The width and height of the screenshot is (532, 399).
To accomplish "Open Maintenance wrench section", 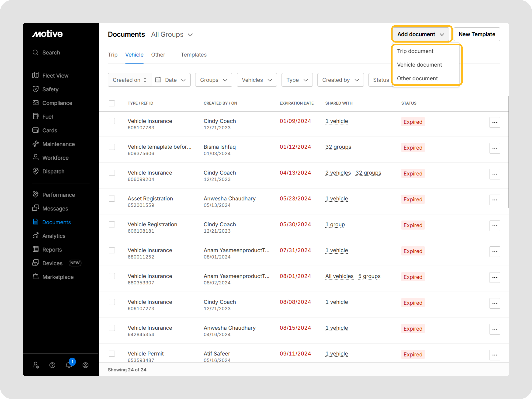I will (x=59, y=144).
